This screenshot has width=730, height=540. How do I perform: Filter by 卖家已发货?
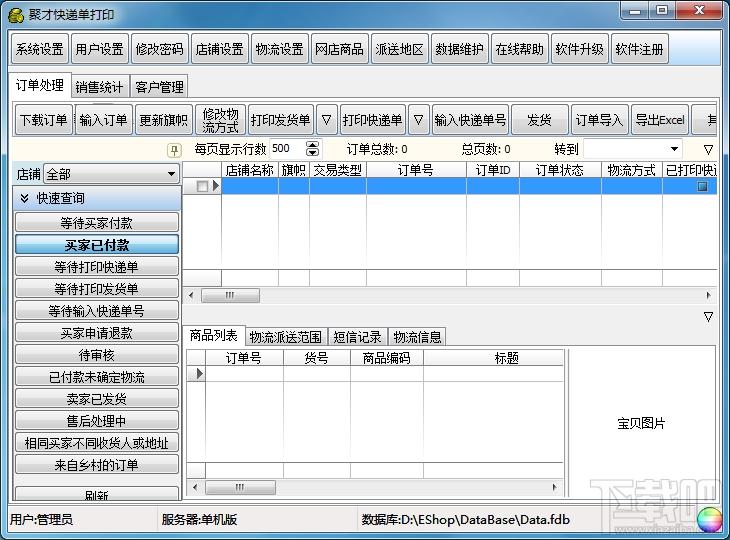[x=97, y=398]
